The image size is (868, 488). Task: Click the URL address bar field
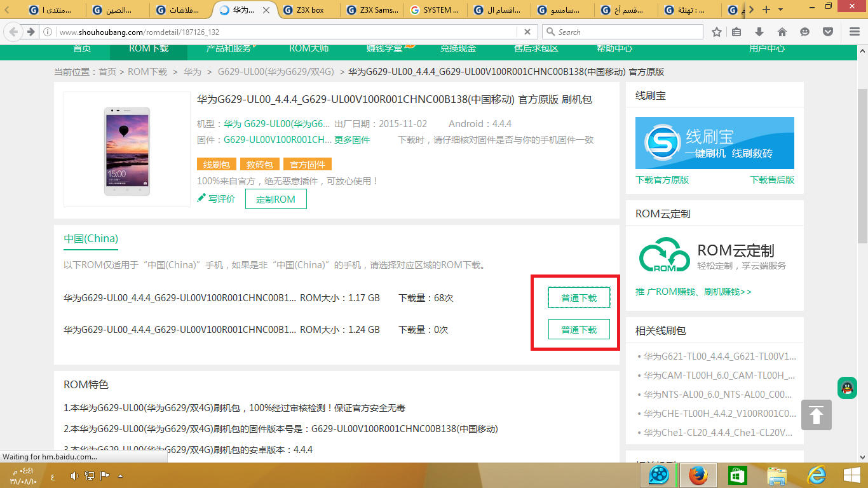tap(287, 32)
